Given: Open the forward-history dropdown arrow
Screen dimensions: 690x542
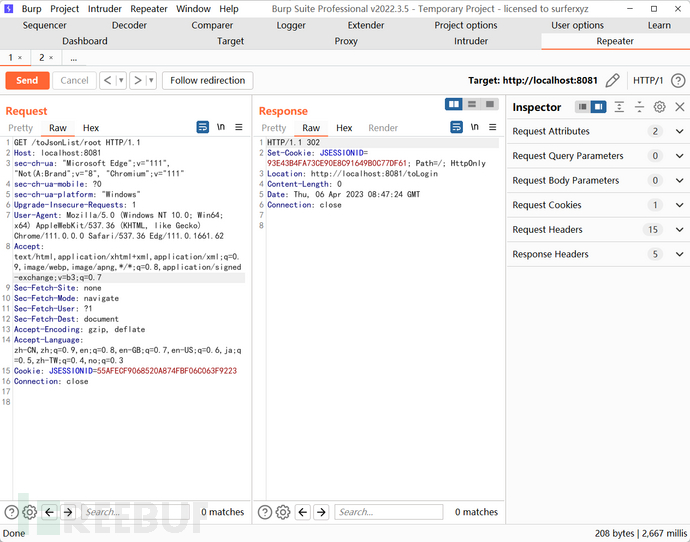Looking at the screenshot, I should pos(151,81).
